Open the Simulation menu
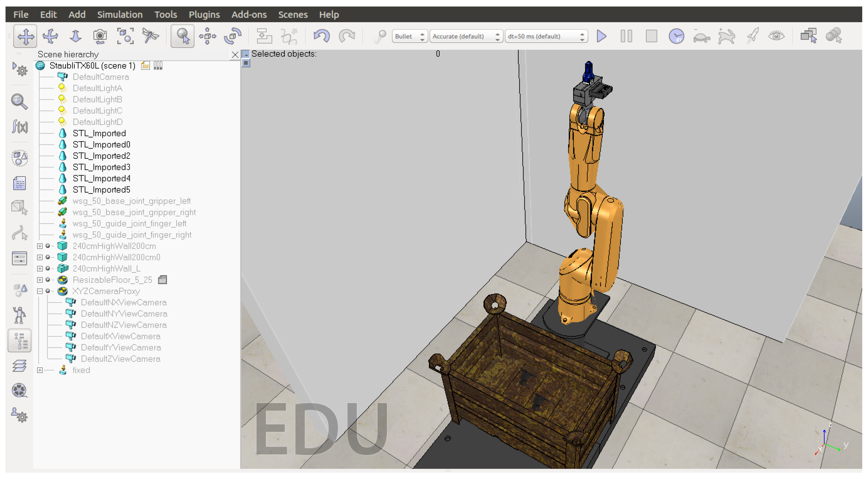Image resolution: width=868 pixels, height=477 pixels. 120,15
